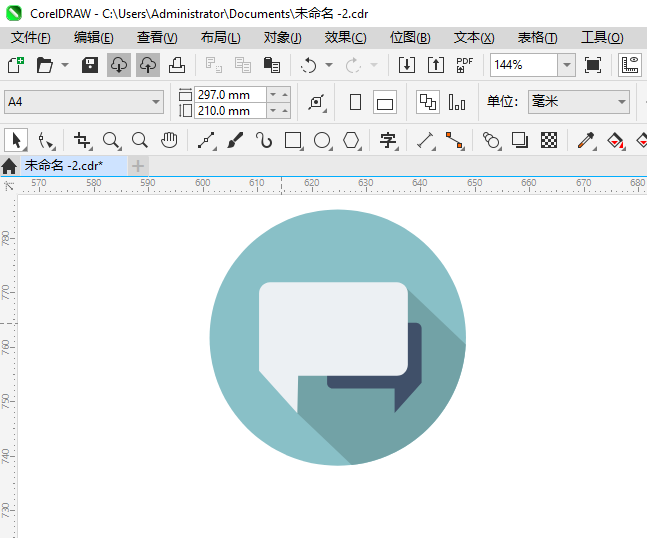The image size is (647, 538).
Task: Switch page to landscape orientation
Action: [x=385, y=102]
